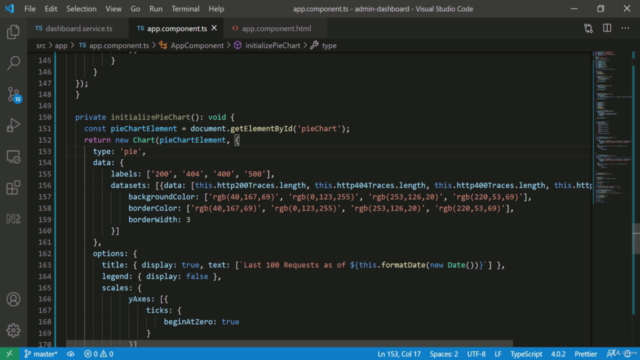
Task: Click Prettier in the status bar
Action: point(585,354)
